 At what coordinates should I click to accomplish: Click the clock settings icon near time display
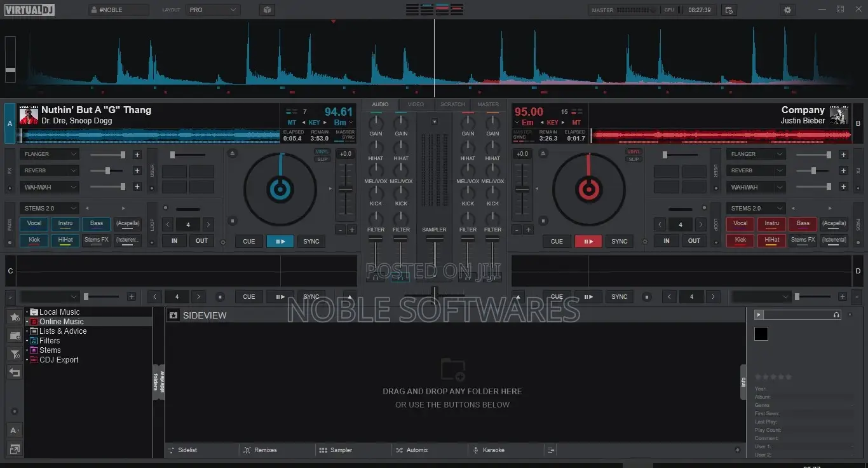(728, 10)
